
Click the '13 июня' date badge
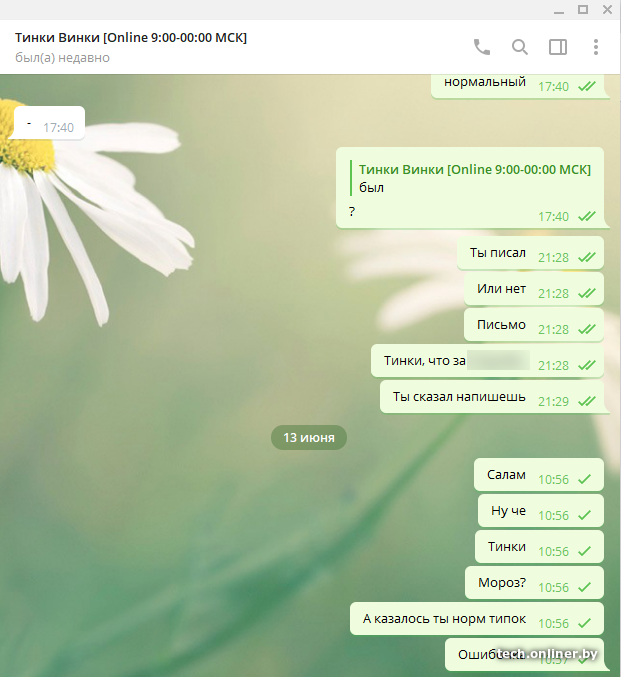click(309, 437)
